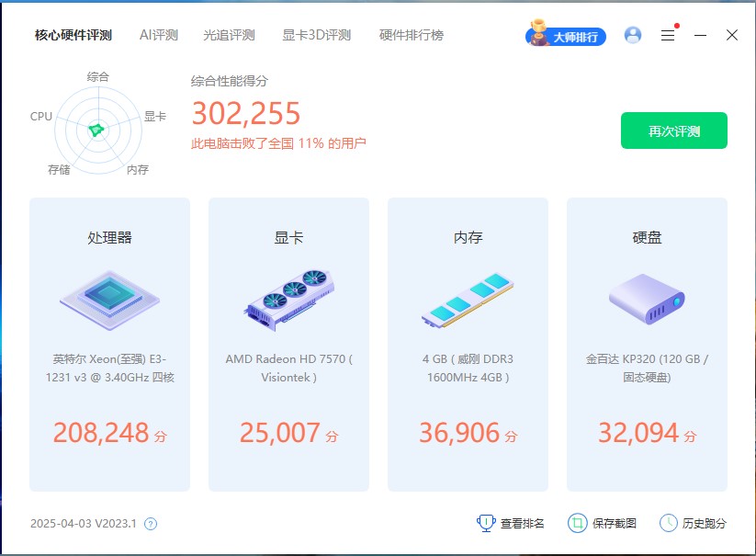Click the 再次评测 green button
Screen dimensions: 756x556
[674, 130]
